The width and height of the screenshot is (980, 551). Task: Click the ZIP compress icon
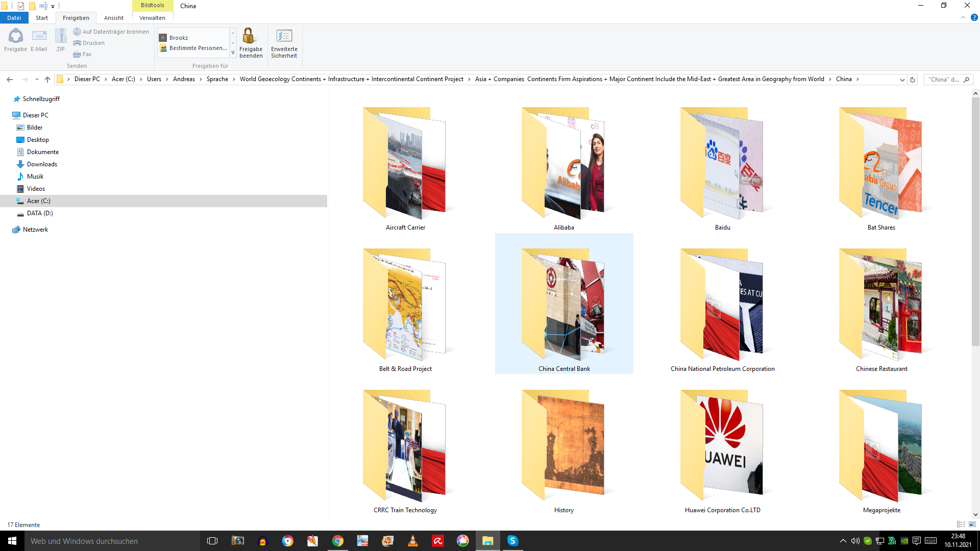[61, 40]
